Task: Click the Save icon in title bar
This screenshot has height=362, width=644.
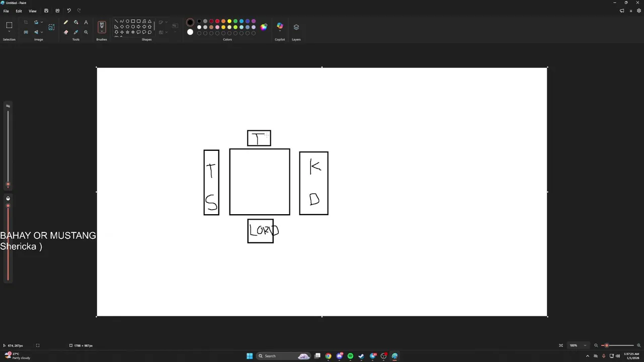Action: [46, 11]
